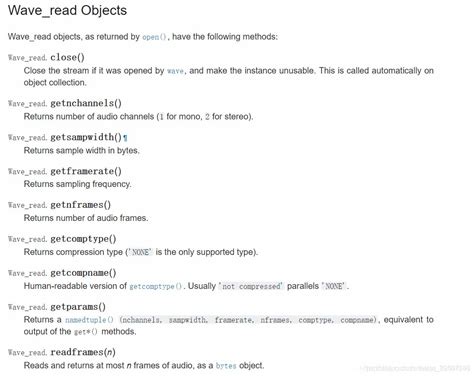Click the getframerate() method signature
The image size is (474, 376).
coord(65,171)
